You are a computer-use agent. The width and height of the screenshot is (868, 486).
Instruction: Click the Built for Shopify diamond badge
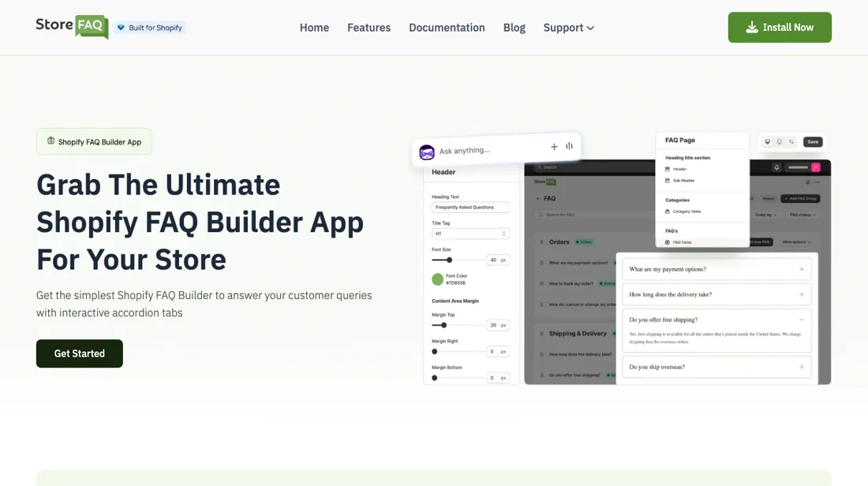[x=121, y=28]
